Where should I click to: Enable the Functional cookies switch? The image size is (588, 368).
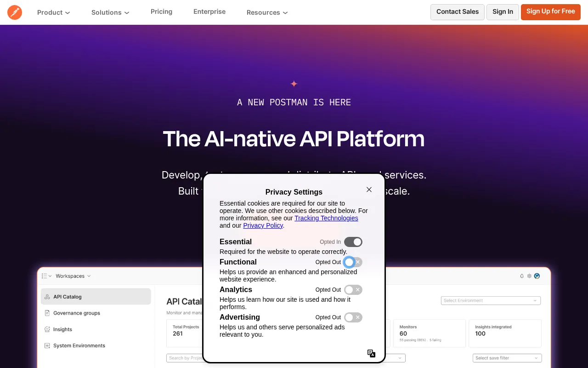(x=353, y=262)
